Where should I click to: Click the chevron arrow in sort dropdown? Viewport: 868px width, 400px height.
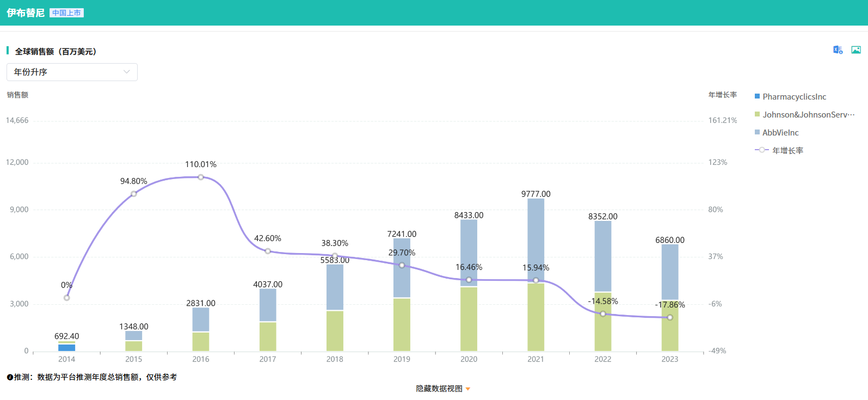tap(127, 72)
